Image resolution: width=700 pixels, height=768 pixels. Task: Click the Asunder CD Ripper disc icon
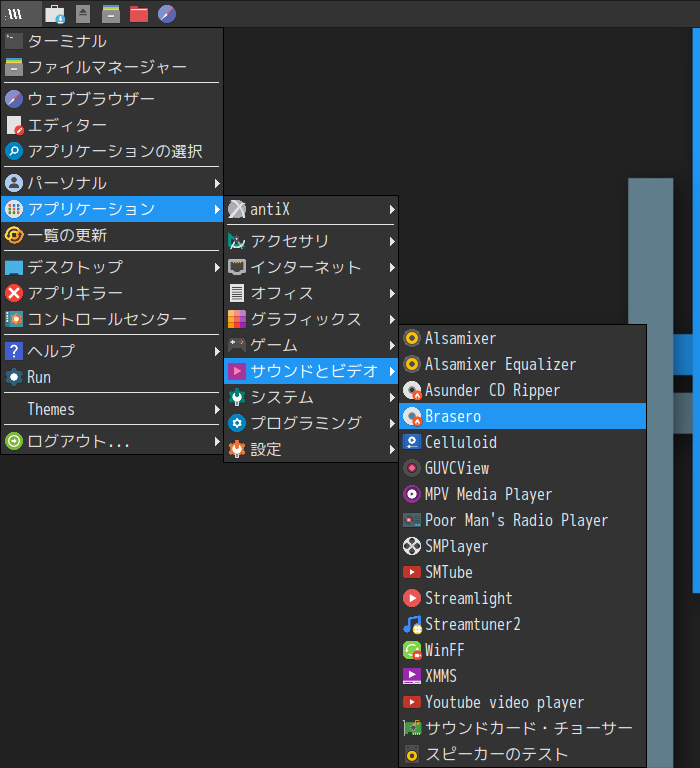412,390
